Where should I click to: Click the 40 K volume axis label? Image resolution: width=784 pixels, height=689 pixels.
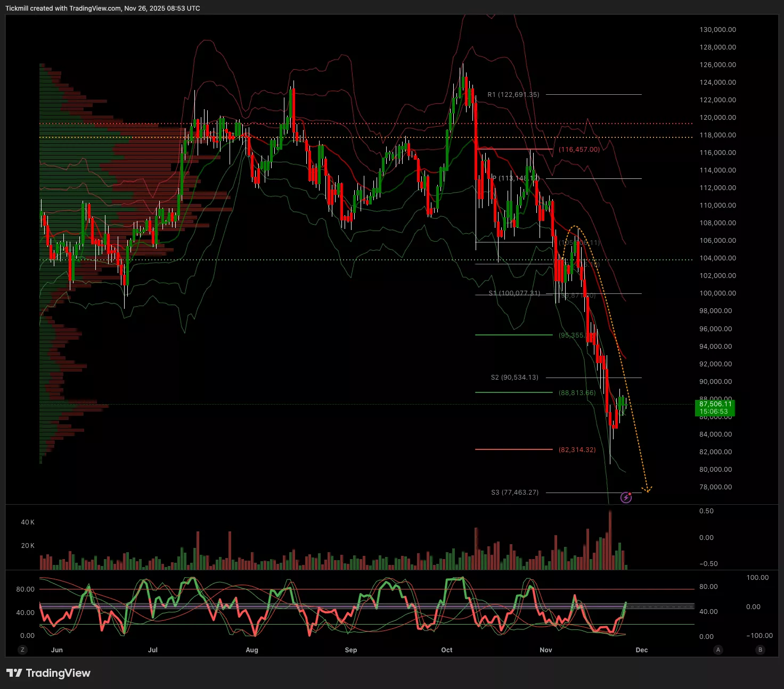tap(28, 522)
